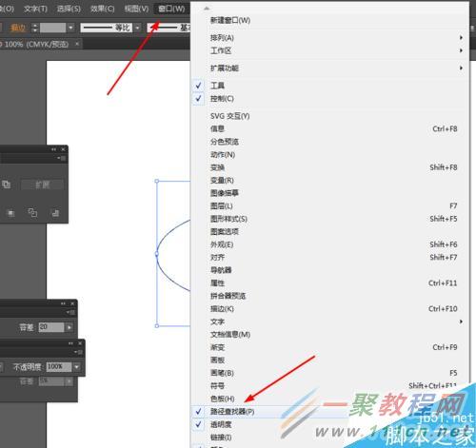The width and height of the screenshot is (476, 448).
Task: Click the orange 描边 stroke link
Action: [x=18, y=28]
